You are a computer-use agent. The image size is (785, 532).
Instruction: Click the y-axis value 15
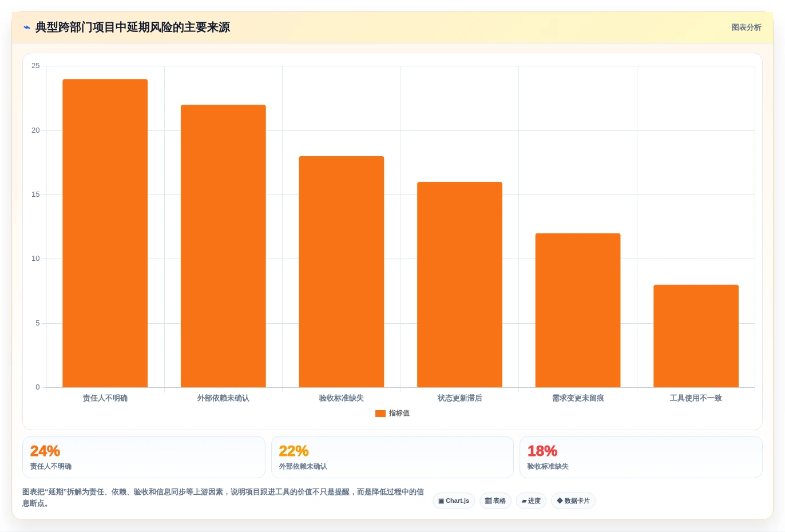36,194
